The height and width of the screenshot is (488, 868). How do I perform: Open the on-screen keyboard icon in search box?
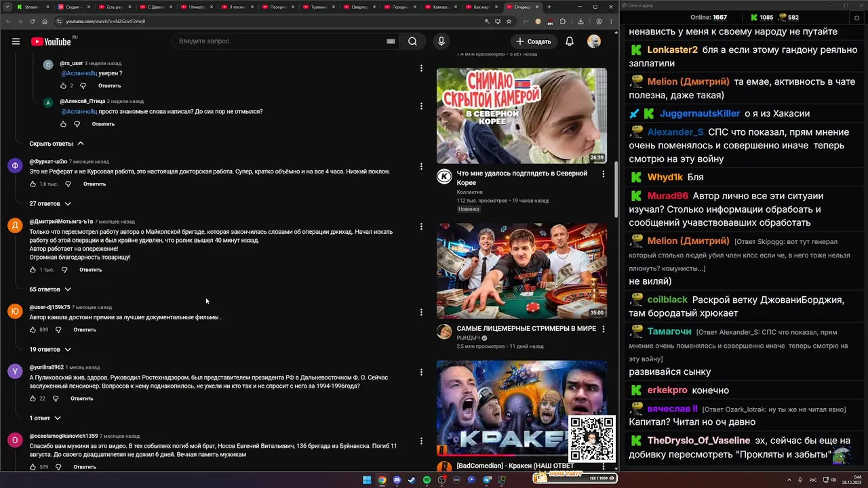coord(391,41)
